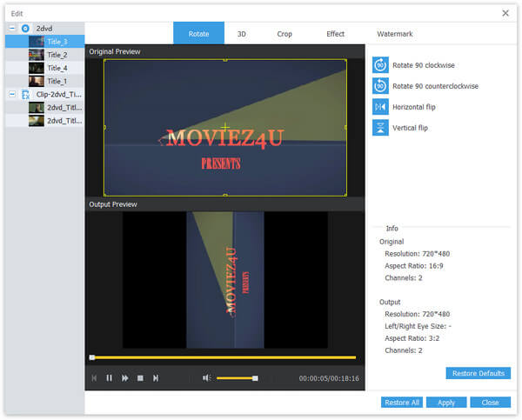Jump to next frame button
Viewport: 522px width, 420px height.
(156, 378)
